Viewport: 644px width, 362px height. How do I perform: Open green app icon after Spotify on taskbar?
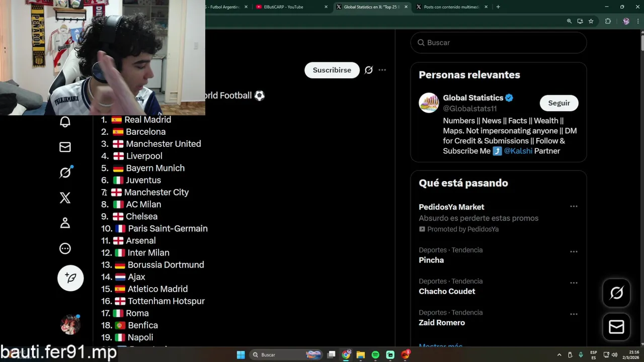tap(390, 355)
